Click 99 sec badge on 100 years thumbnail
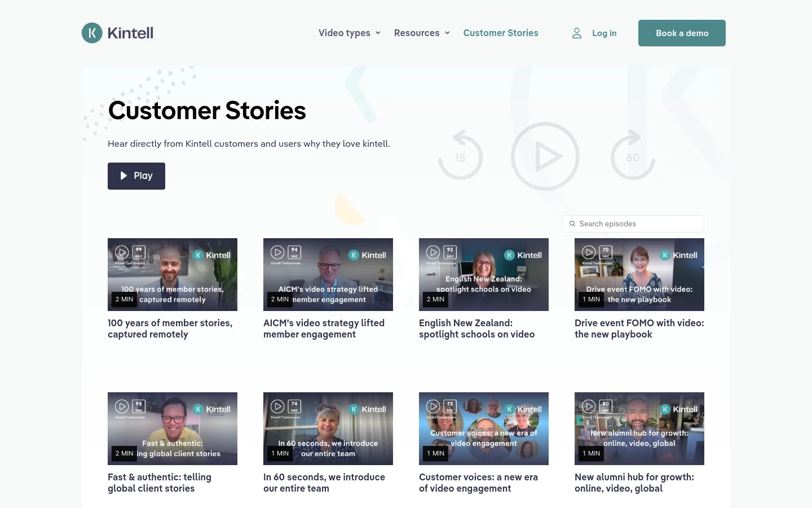 (x=139, y=252)
